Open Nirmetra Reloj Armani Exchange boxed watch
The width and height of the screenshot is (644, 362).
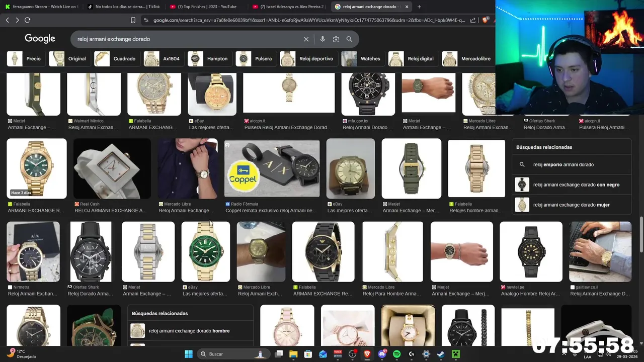(33, 251)
